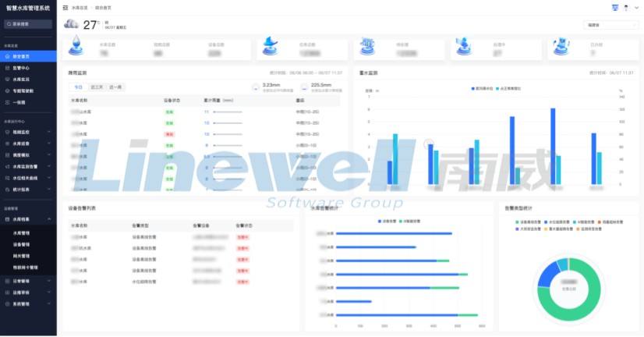Click the user avatar icon at top right
The image size is (644, 337).
tap(626, 7)
